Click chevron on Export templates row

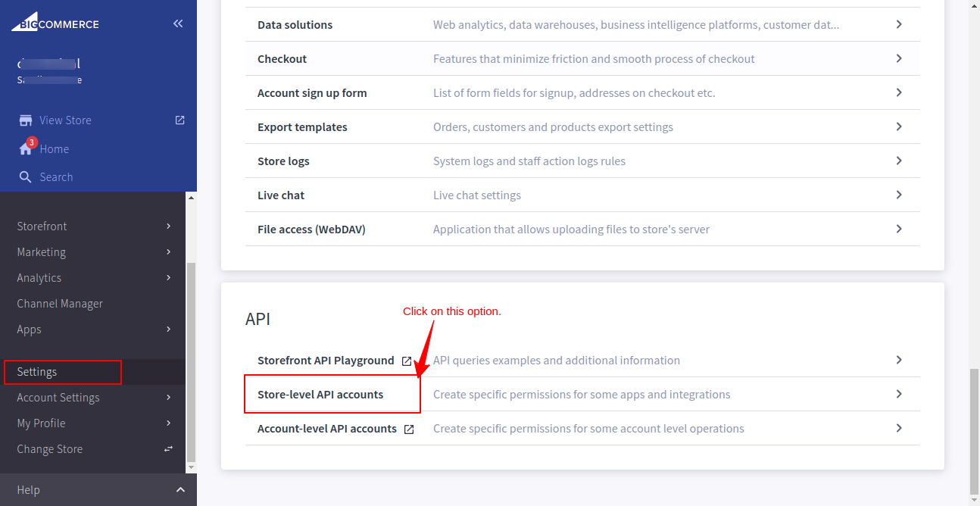899,126
